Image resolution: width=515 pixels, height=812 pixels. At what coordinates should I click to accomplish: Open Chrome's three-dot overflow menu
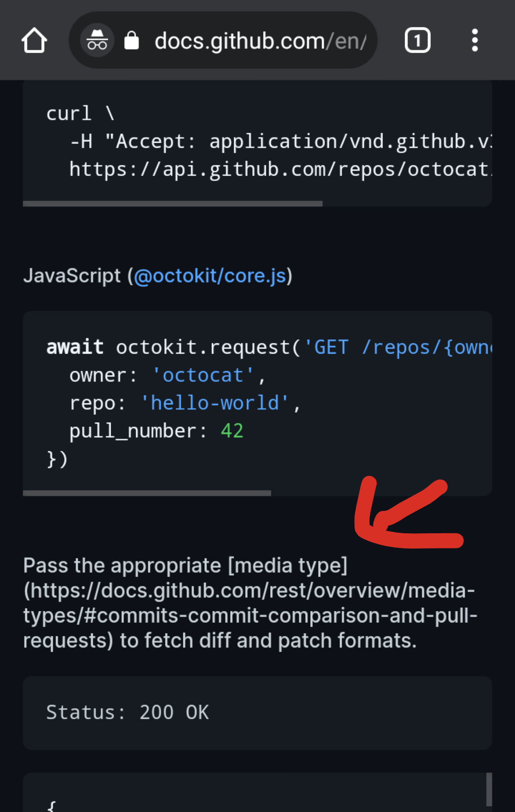click(475, 40)
